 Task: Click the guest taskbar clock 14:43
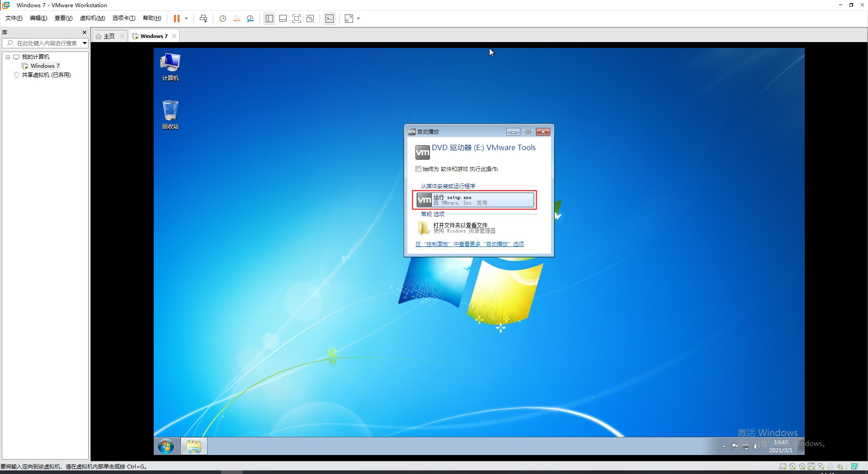click(781, 446)
